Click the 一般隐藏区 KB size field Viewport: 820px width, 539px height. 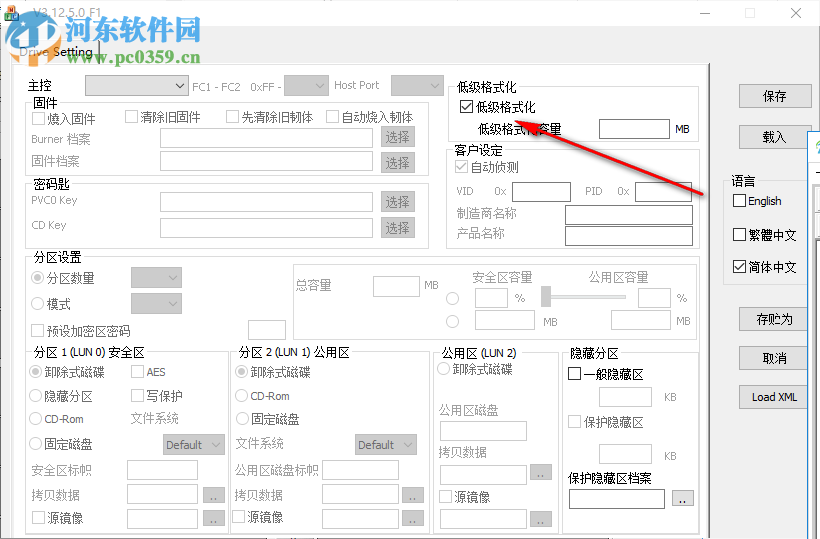[625, 397]
